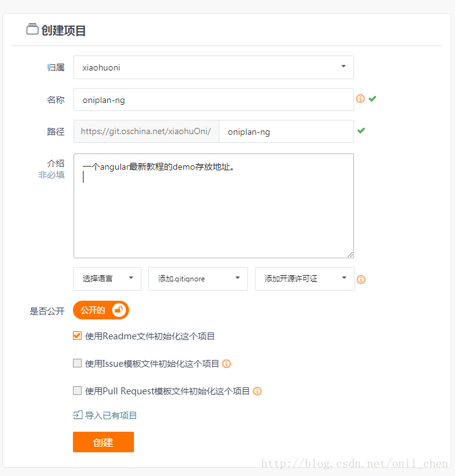455x476 pixels.
Task: Uncheck 使用Readme文件初始化这个项目
Action: 77,336
